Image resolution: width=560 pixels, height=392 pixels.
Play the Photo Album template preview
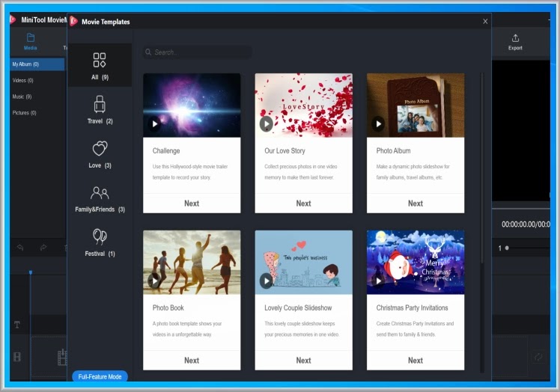(378, 124)
